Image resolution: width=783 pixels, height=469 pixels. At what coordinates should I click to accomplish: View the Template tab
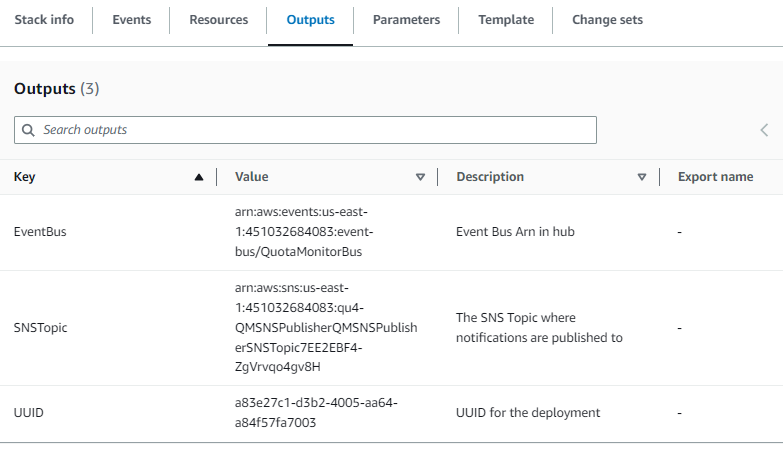[x=506, y=20]
